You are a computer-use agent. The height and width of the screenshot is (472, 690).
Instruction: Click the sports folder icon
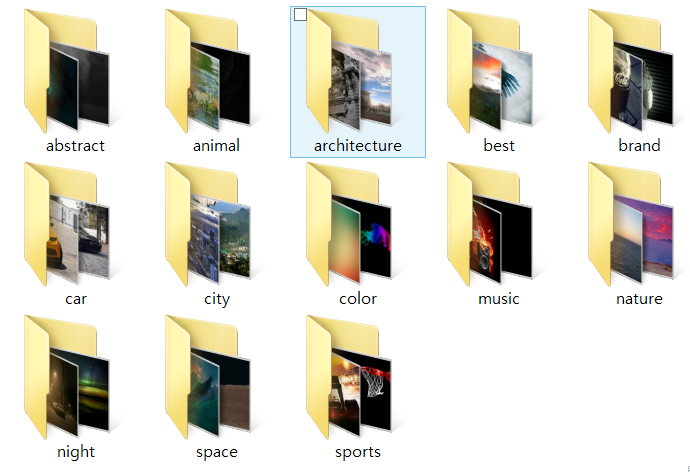click(357, 378)
